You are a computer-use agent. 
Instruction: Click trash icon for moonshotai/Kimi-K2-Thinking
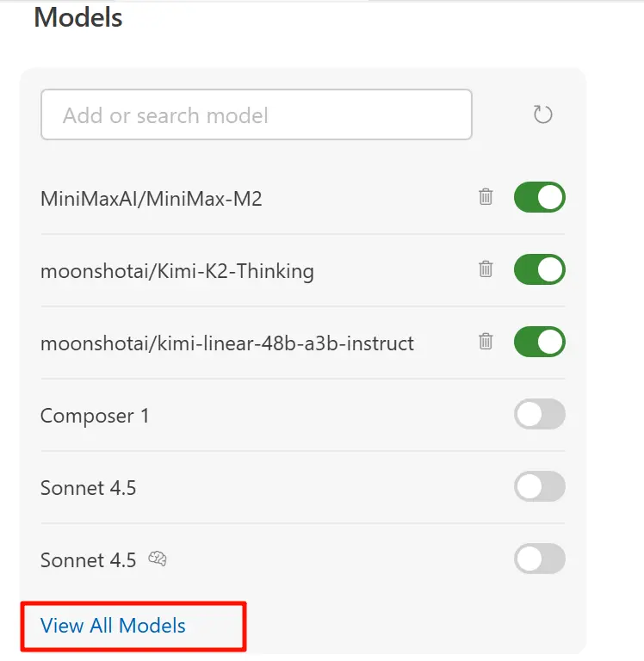tap(486, 269)
